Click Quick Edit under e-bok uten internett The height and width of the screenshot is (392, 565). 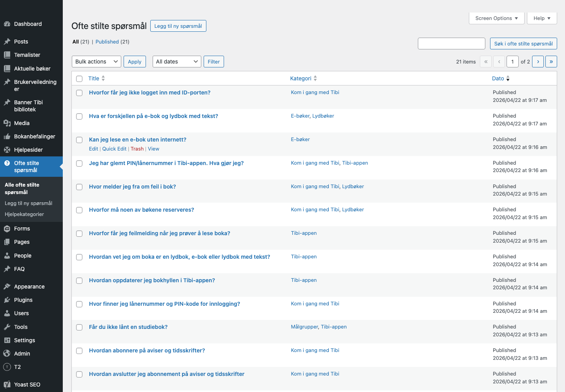click(114, 149)
